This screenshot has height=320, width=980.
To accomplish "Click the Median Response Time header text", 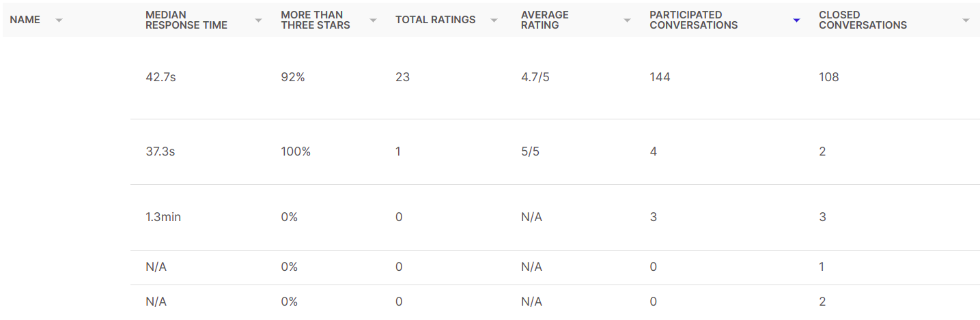I will point(186,20).
